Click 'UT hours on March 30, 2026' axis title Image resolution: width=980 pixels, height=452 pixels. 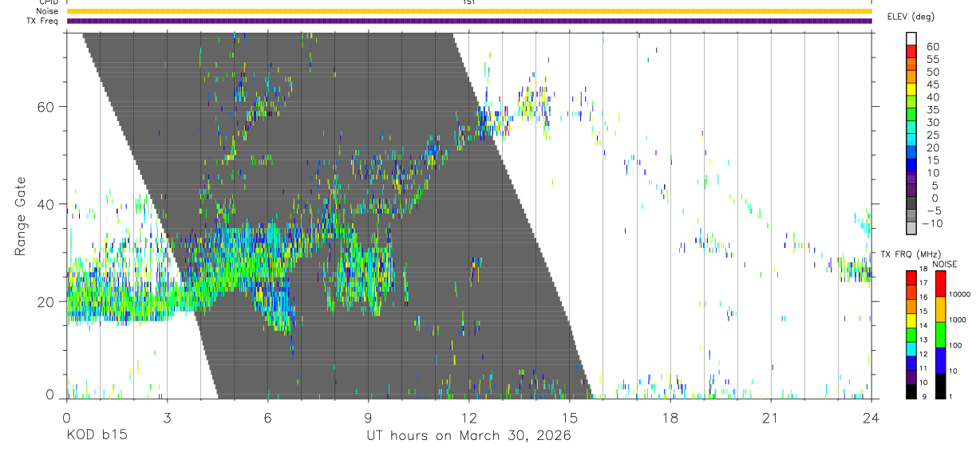coord(468,436)
